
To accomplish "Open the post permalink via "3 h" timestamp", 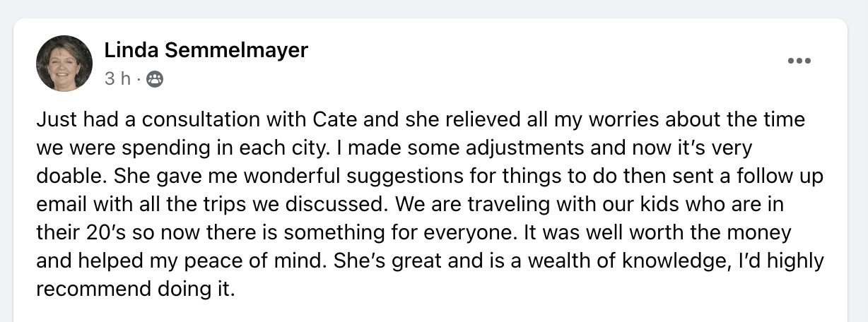I will [117, 80].
